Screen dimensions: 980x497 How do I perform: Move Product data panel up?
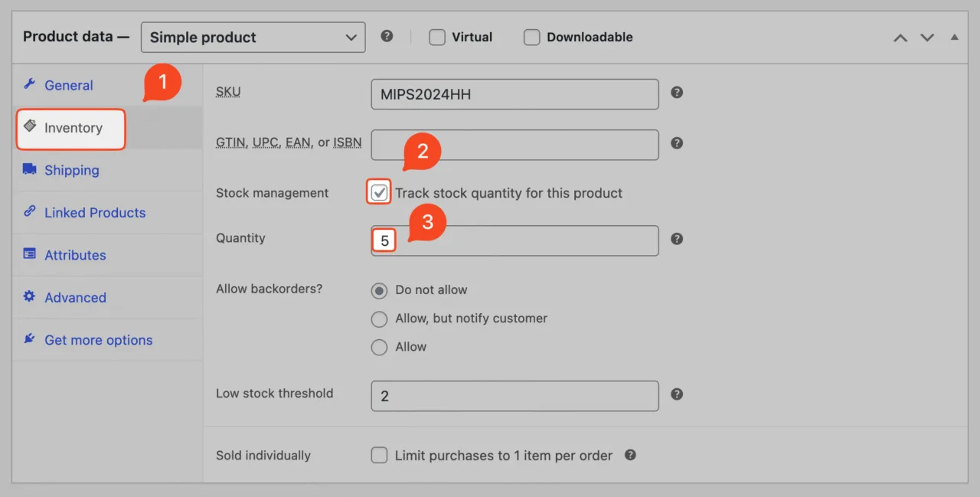900,38
